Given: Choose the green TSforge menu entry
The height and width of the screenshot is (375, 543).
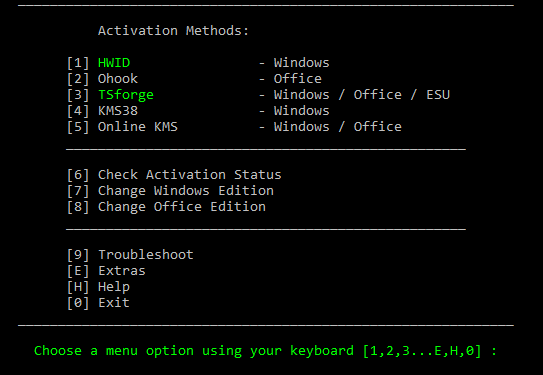Looking at the screenshot, I should 126,95.
